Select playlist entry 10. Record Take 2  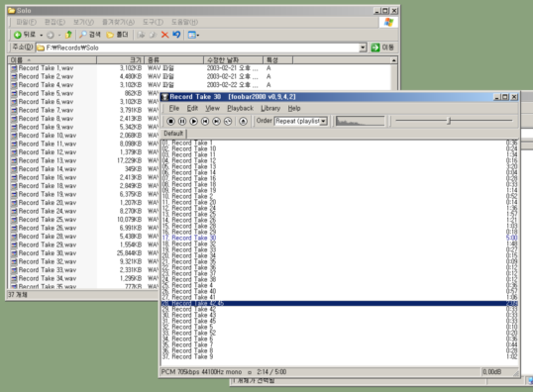click(340, 196)
